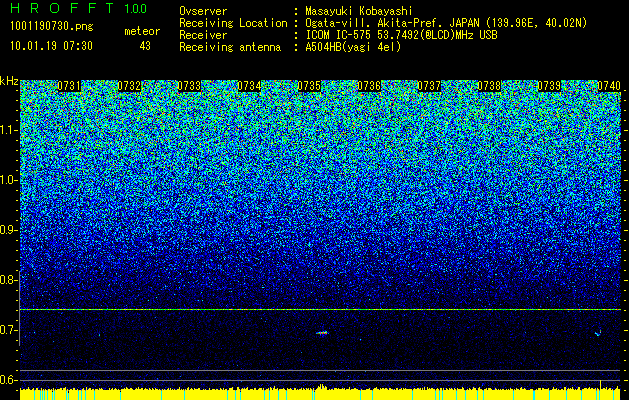Click the 0.8 frequency axis label
Screen dimensions: 629x400
tap(8, 280)
